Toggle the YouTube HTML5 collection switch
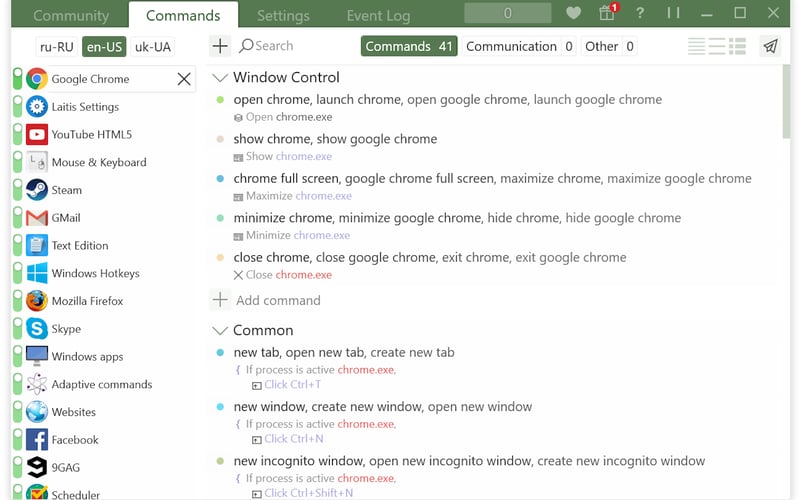800x500 pixels. coord(17,135)
